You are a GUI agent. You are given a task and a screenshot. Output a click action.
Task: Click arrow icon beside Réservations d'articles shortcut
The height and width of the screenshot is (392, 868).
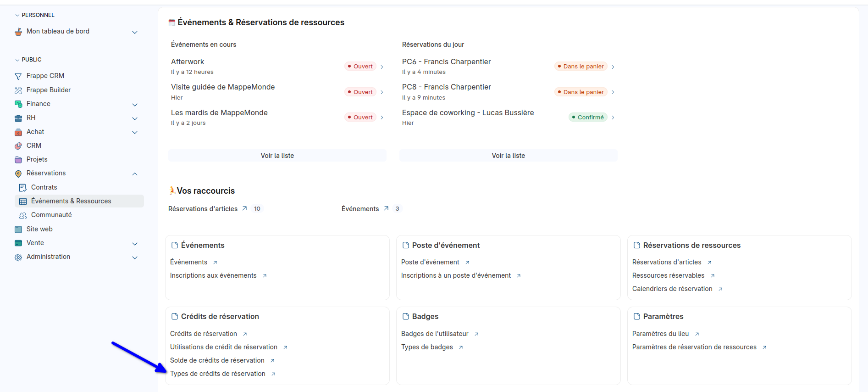pyautogui.click(x=244, y=208)
